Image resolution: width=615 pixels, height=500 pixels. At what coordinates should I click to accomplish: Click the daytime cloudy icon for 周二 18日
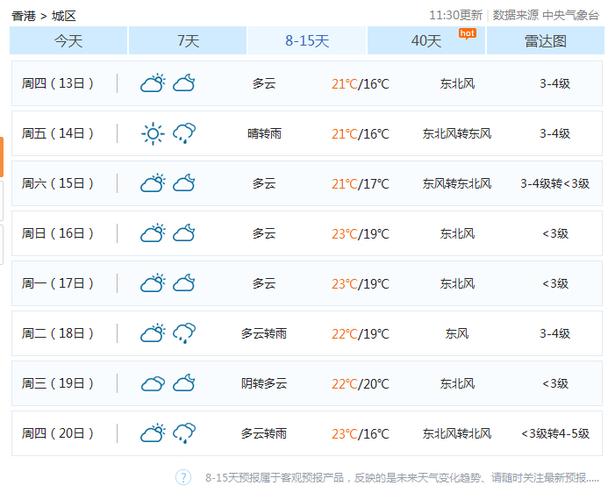click(153, 333)
